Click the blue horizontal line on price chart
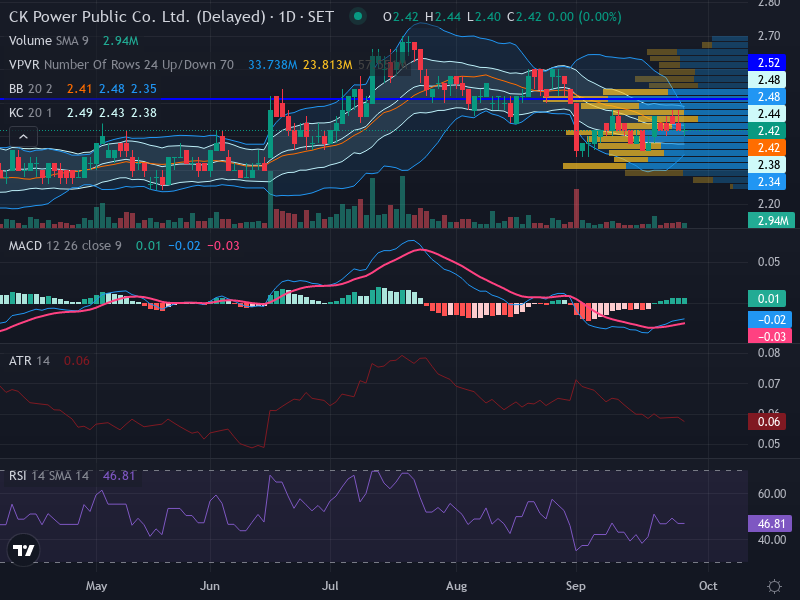The width and height of the screenshot is (800, 600). (373, 99)
